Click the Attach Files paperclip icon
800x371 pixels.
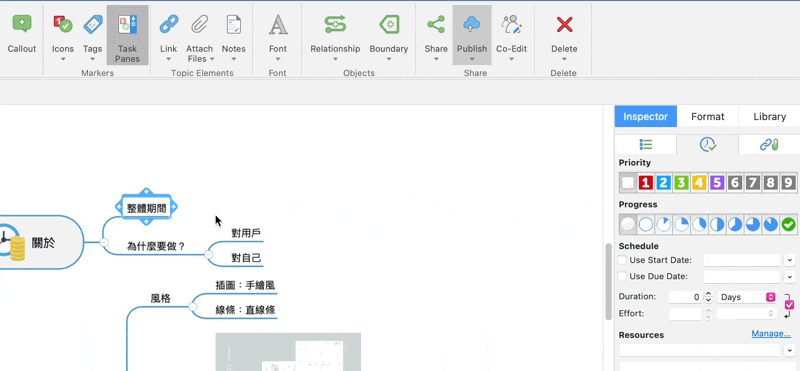point(199,24)
